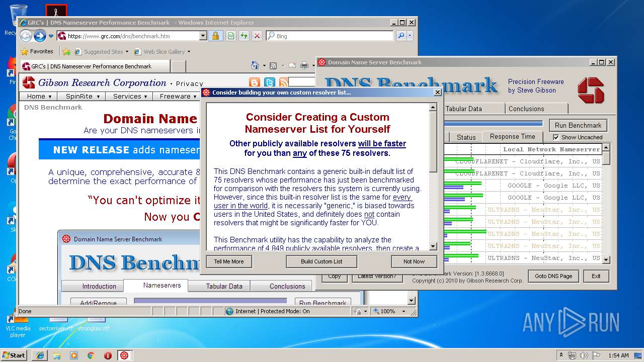Click the IE Forward arrow button
The image size is (644, 362).
[40, 36]
